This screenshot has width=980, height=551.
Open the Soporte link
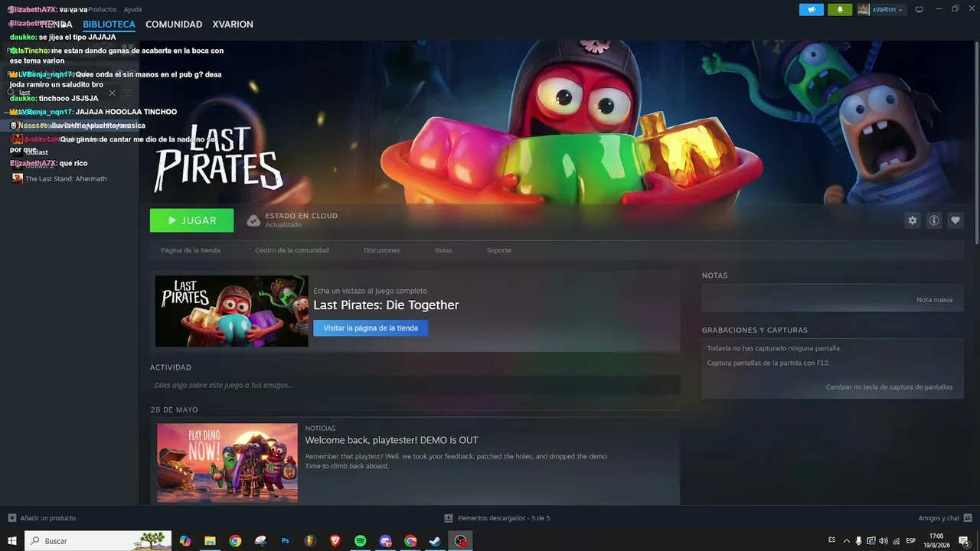(x=499, y=250)
